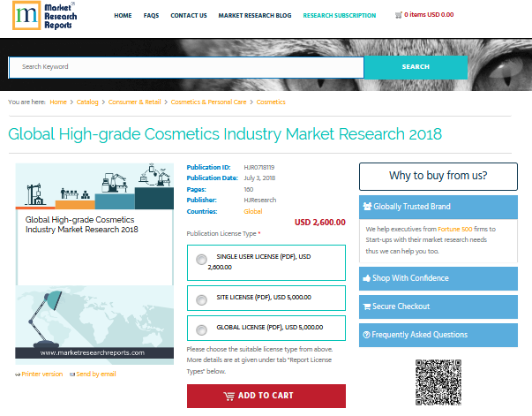Click the Printer version link text
This screenshot has width=532, height=416.
(x=42, y=374)
